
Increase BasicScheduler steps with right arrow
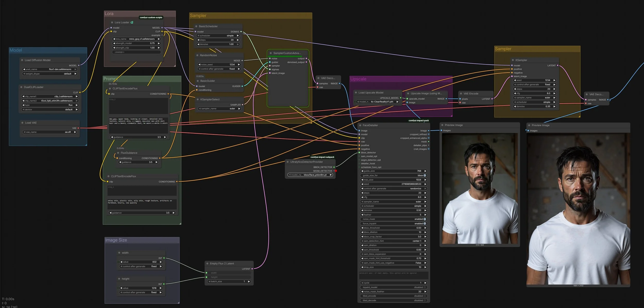click(238, 40)
